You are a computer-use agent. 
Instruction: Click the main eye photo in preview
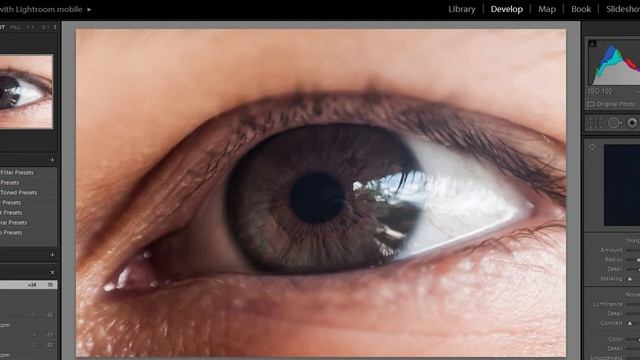coord(321,193)
